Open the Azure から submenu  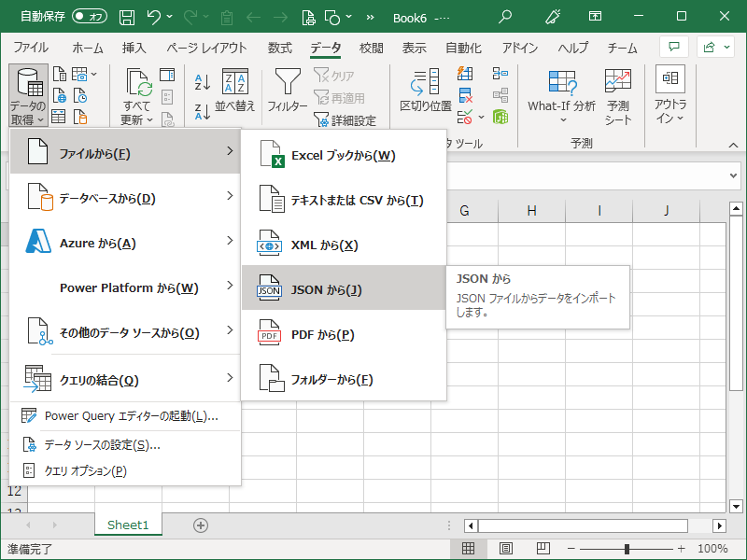coord(125,241)
